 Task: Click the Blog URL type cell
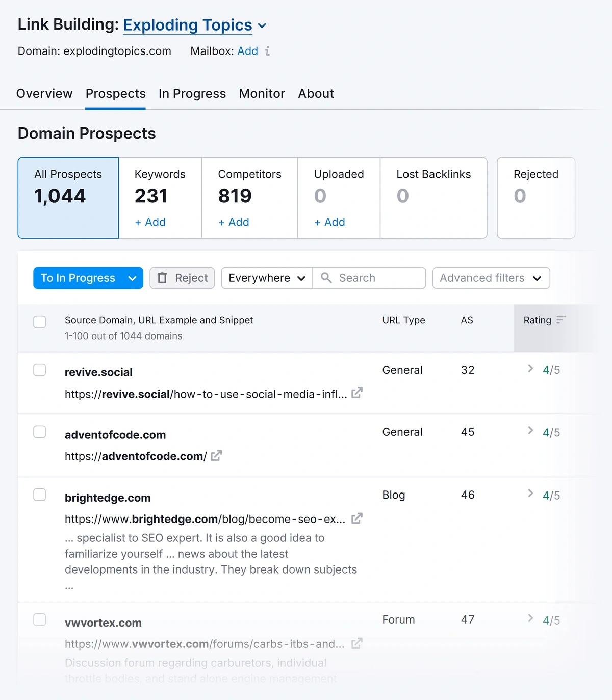coord(394,495)
